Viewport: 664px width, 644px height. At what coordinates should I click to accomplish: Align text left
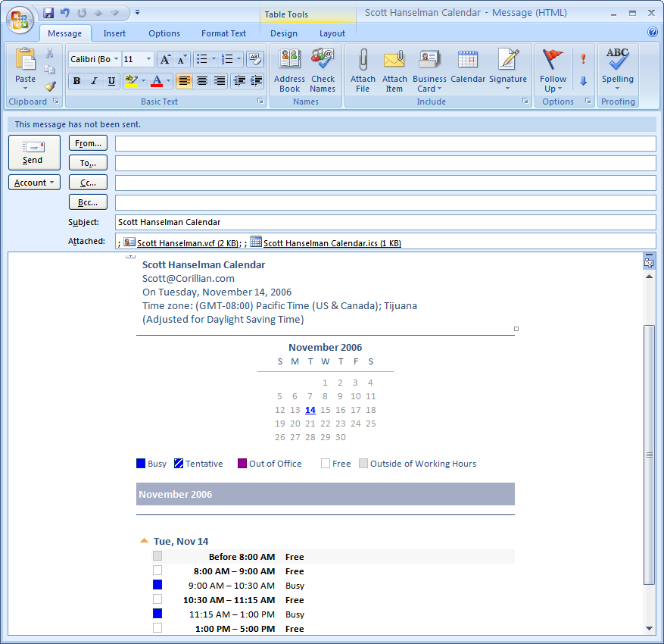(184, 81)
